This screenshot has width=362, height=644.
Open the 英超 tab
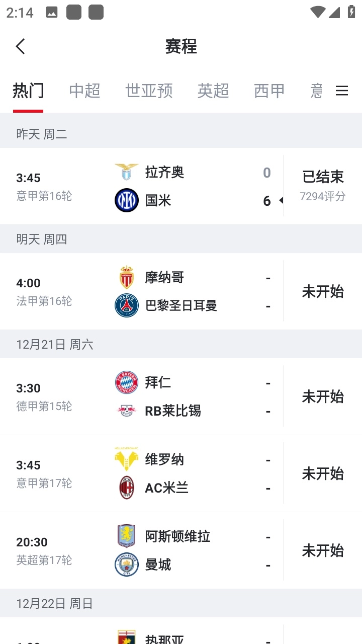tap(213, 91)
